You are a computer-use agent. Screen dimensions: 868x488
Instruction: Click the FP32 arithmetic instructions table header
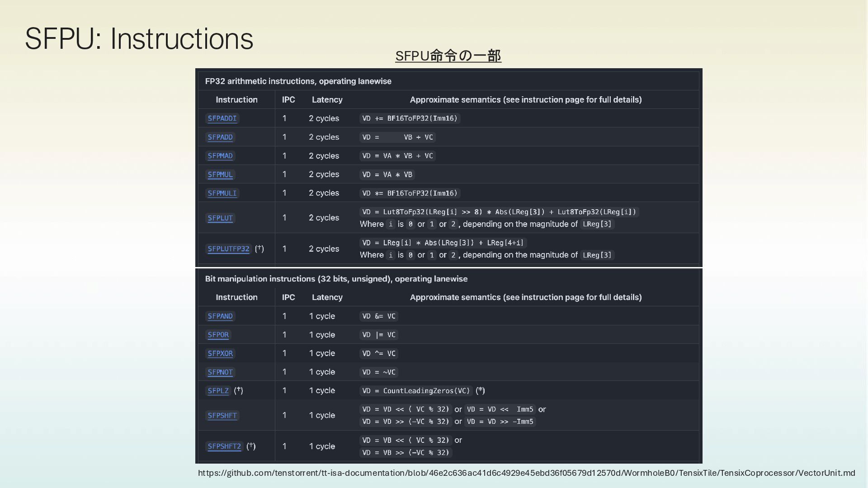[298, 81]
